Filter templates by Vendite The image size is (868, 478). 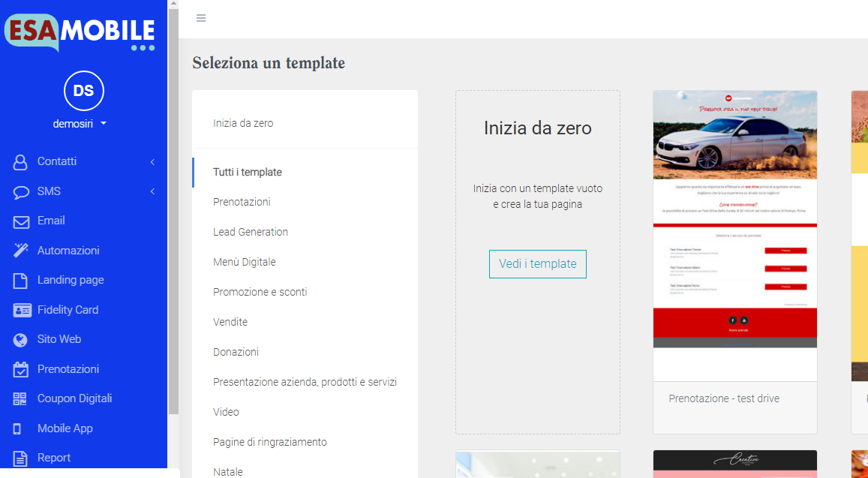pos(230,322)
